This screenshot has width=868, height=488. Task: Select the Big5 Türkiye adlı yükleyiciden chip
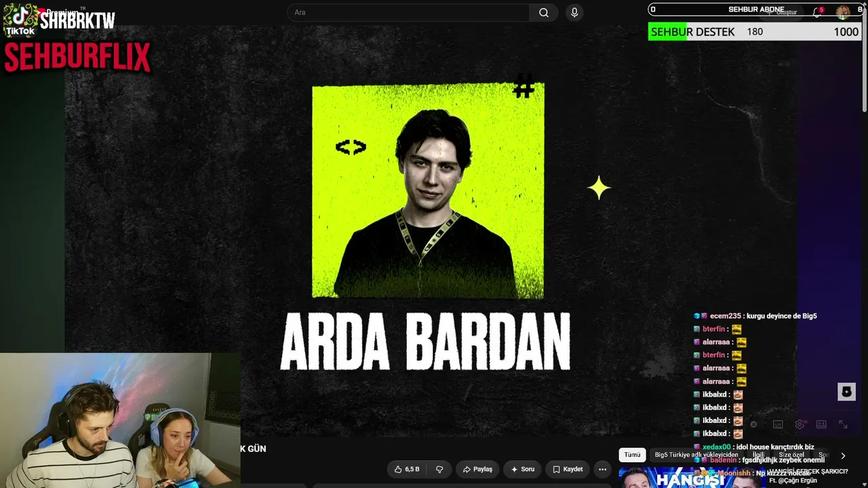696,455
